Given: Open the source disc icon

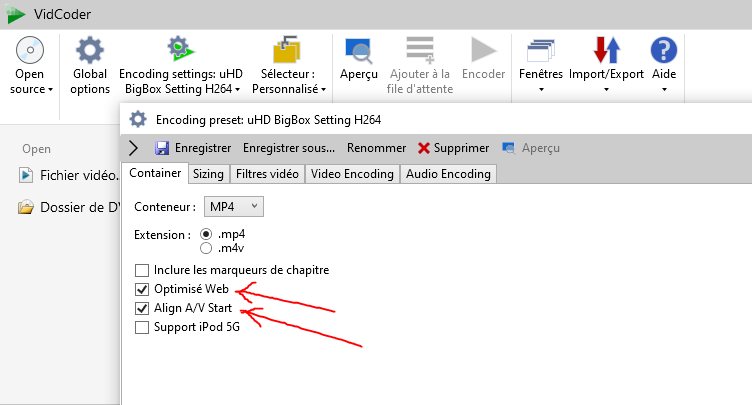Looking at the screenshot, I should [x=30, y=50].
